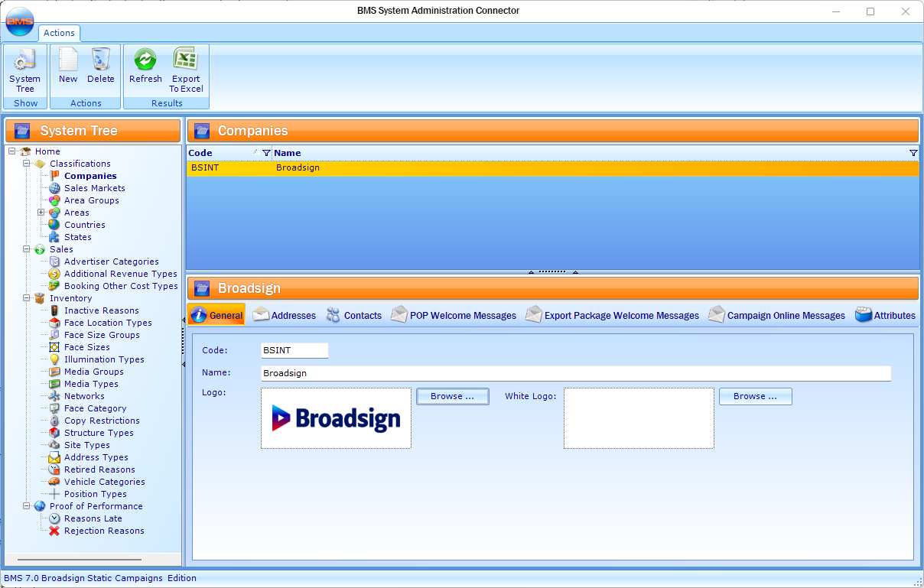Click the New document icon
This screenshot has height=588, width=924.
68,60
